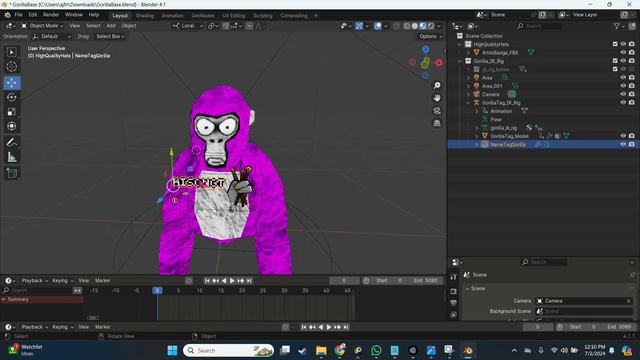Open the Orientation Default dropdown
Image resolution: width=640 pixels, height=360 pixels.
pyautogui.click(x=51, y=36)
